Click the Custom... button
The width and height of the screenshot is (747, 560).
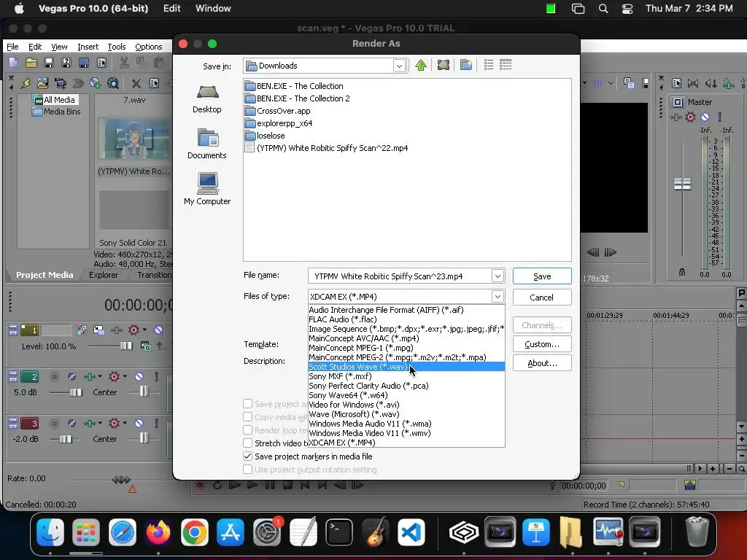pos(542,344)
